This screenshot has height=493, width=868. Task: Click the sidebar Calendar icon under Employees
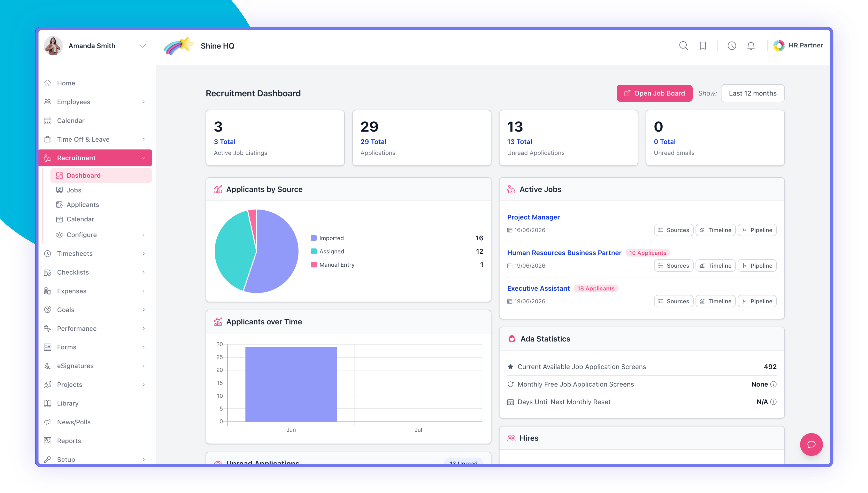47,120
